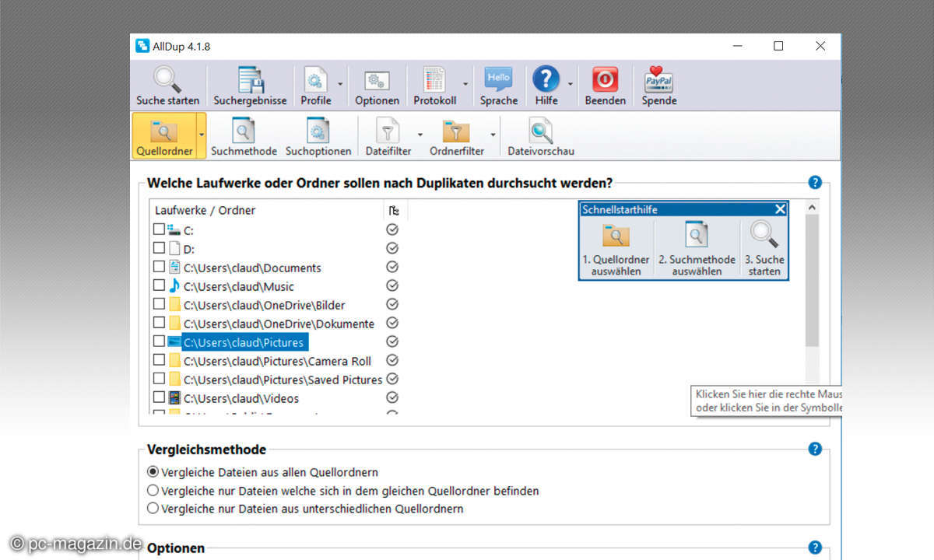The height and width of the screenshot is (560, 934).
Task: Open Optionen in the main toolbar
Action: (377, 86)
